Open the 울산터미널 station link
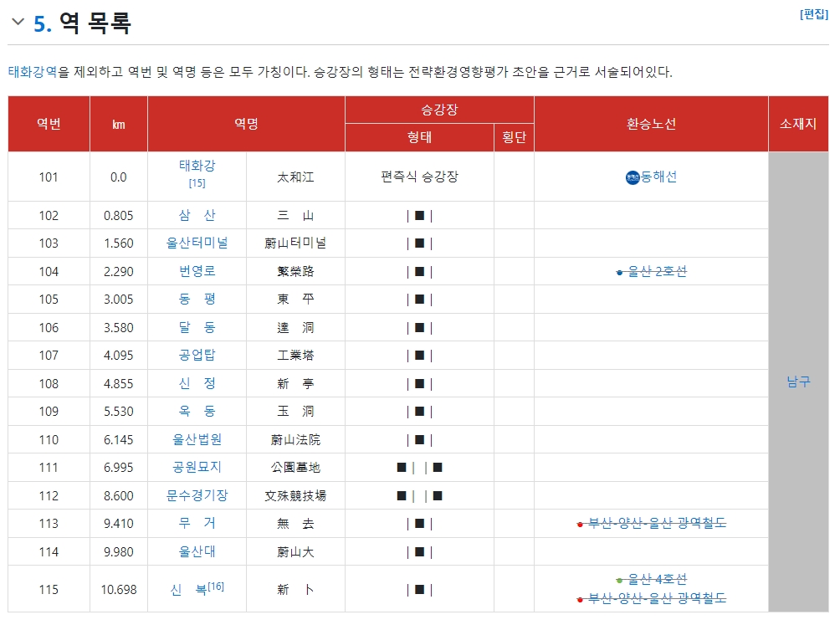 [197, 243]
